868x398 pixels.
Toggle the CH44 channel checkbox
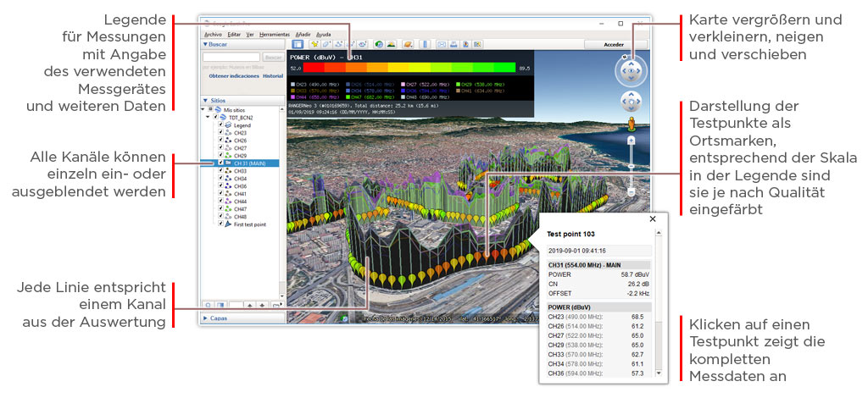point(220,202)
